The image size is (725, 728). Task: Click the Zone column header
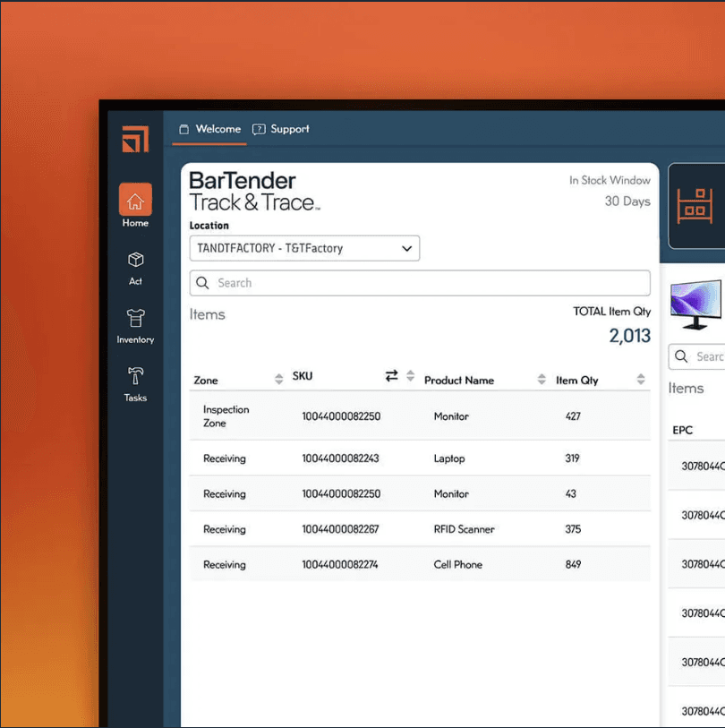click(x=206, y=381)
